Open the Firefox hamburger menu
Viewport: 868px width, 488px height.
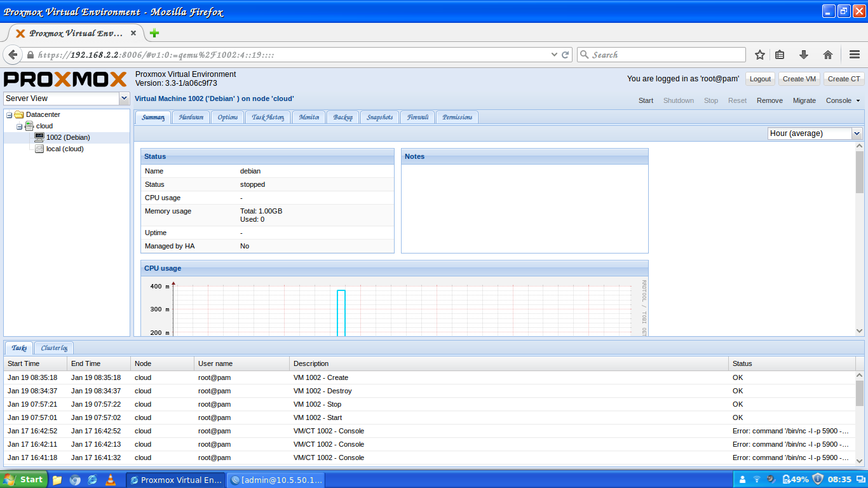[x=855, y=55]
